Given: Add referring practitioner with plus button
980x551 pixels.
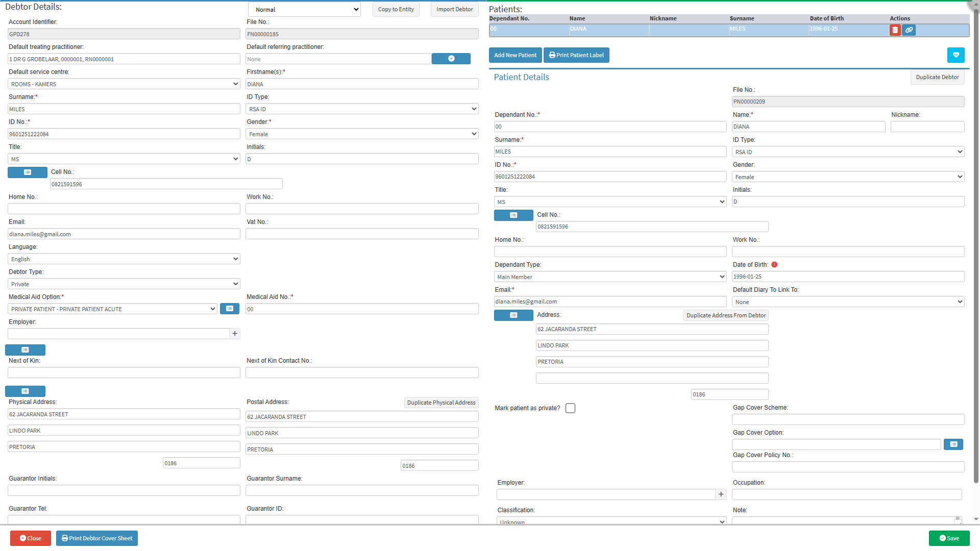Looking at the screenshot, I should tap(451, 59).
